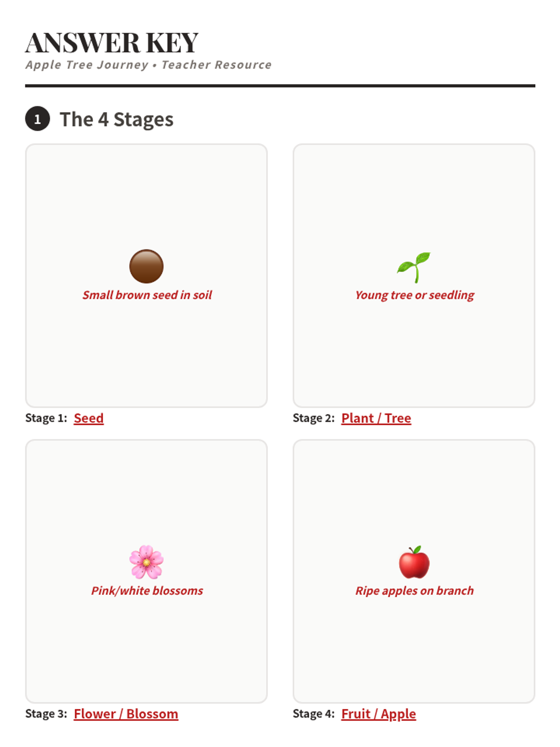Click the 'Stage 2:' label
560x747 pixels.
coord(314,418)
